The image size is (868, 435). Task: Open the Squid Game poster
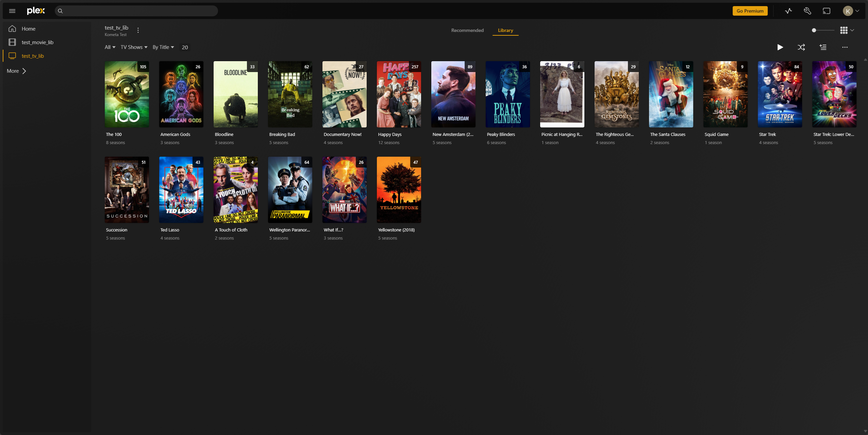tap(725, 94)
